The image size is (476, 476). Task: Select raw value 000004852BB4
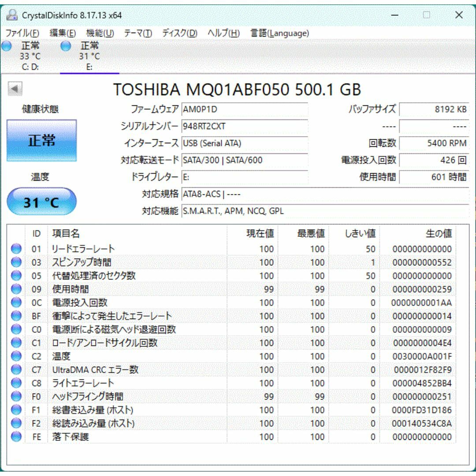tap(422, 383)
